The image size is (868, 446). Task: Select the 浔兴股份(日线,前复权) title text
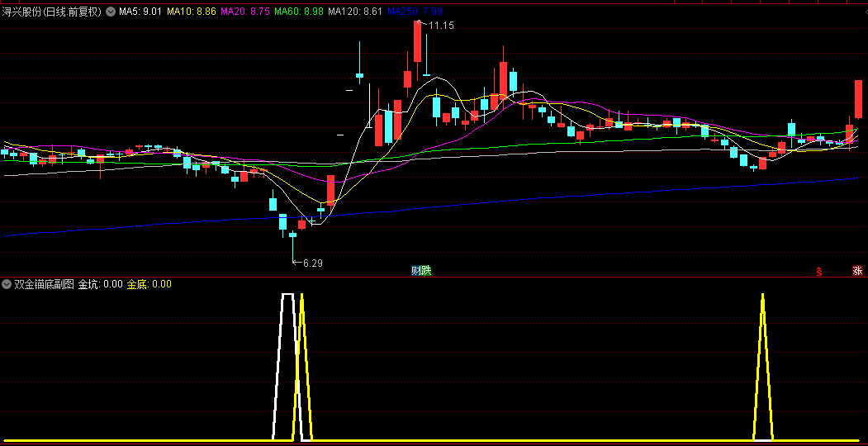coord(52,11)
